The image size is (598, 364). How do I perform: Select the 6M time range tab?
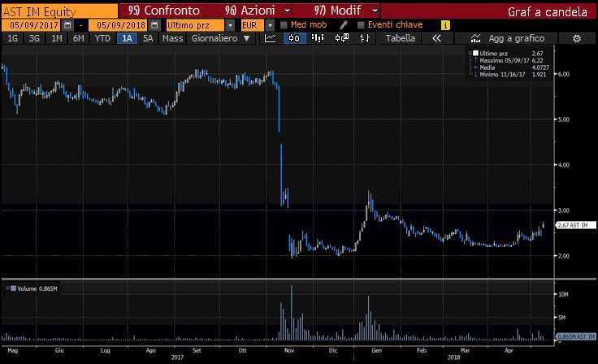click(78, 38)
